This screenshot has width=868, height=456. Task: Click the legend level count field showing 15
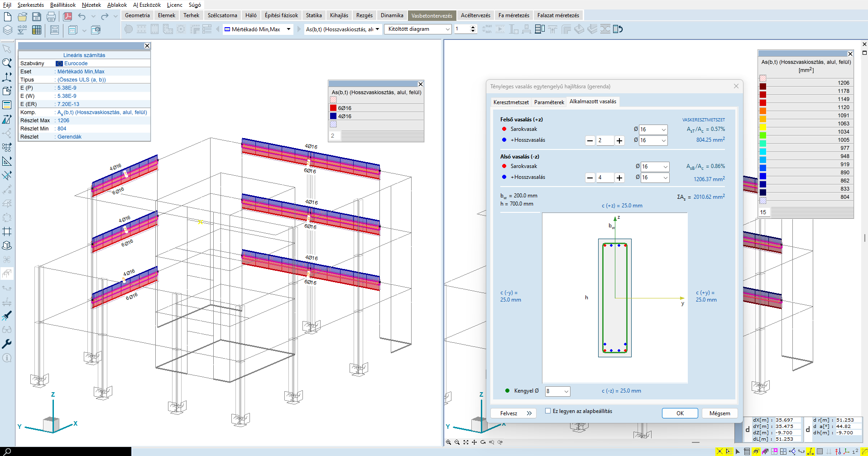(x=764, y=212)
